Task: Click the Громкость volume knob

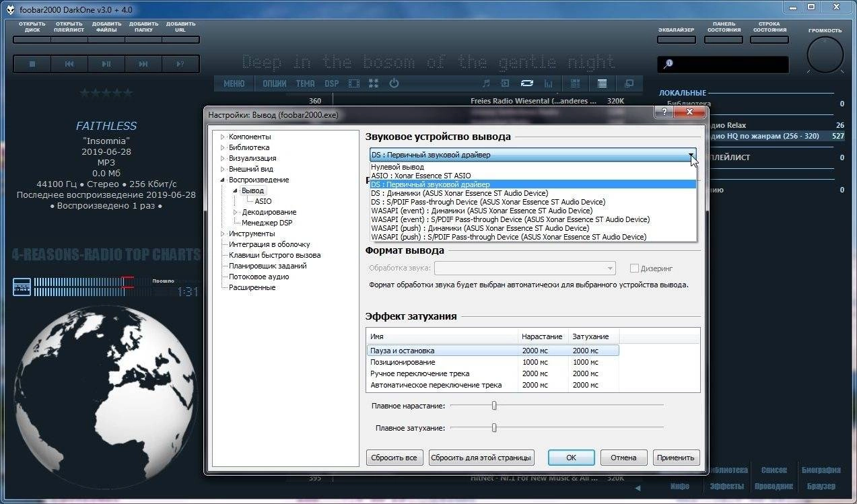Action: pyautogui.click(x=825, y=55)
